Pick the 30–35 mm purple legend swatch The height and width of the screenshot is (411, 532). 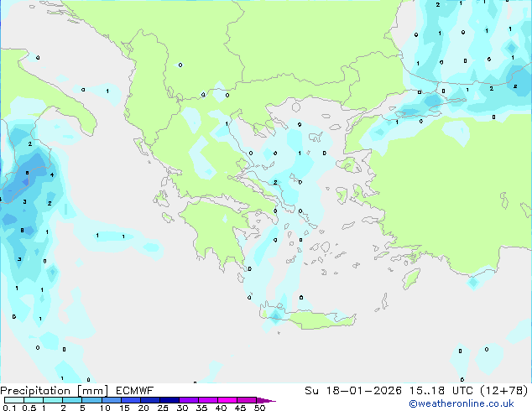point(189,400)
